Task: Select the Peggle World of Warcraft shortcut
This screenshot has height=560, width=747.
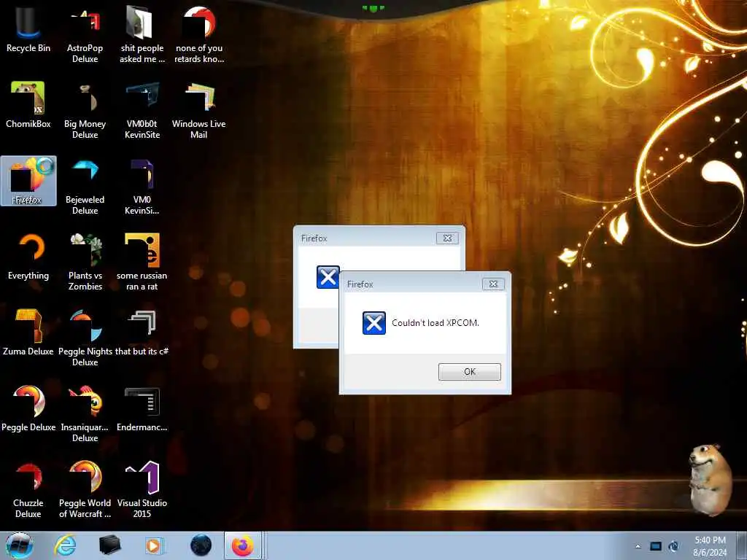Action: pos(85,489)
